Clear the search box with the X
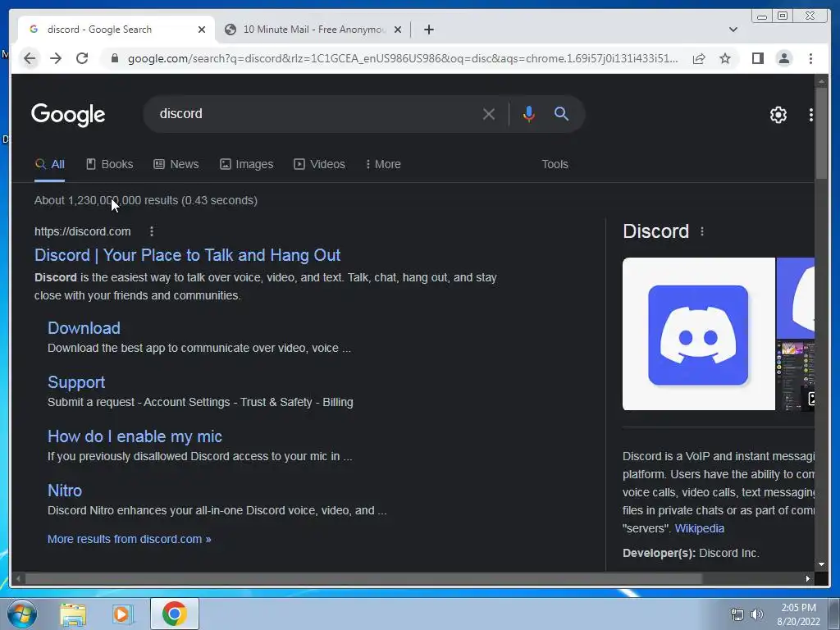 click(489, 114)
